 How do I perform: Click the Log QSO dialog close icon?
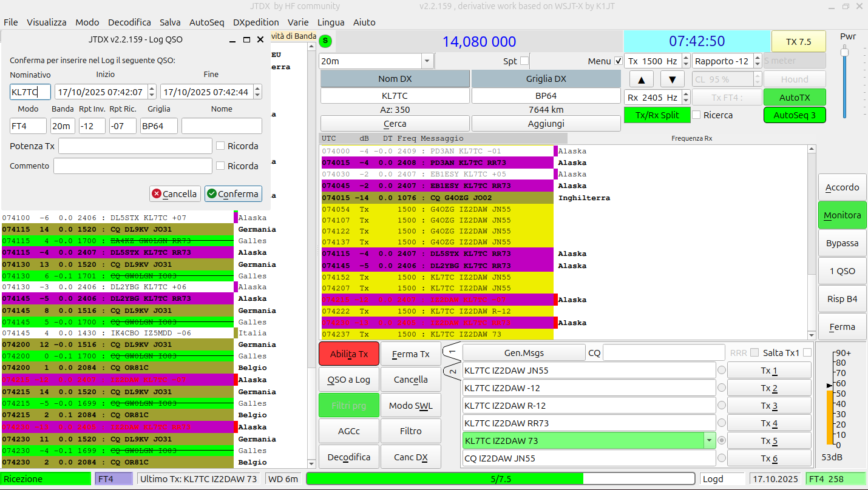tap(260, 39)
